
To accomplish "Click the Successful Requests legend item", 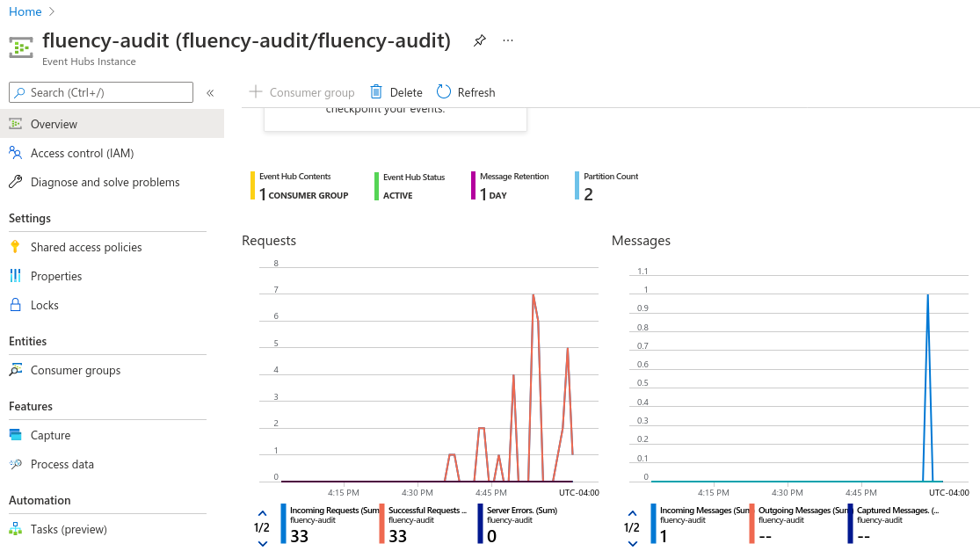I will [425, 524].
